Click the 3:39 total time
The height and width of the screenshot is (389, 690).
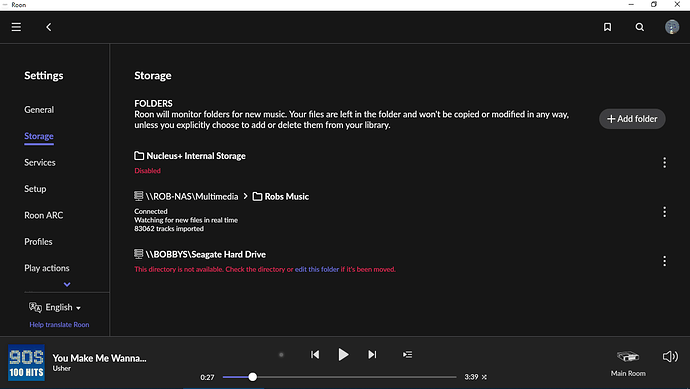[x=471, y=377]
